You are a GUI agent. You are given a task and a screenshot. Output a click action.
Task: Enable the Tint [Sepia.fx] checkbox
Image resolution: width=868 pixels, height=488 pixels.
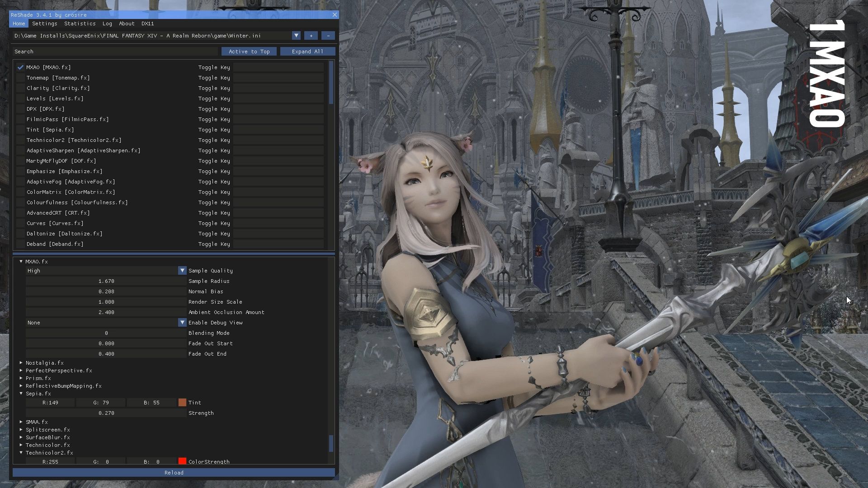click(20, 130)
